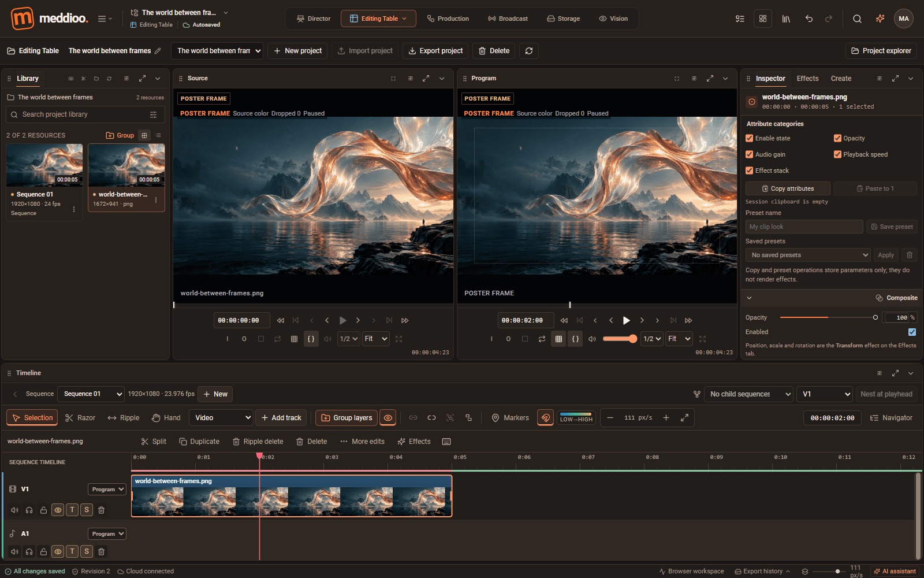Mute track V1 with the speaker icon
Screen dimensions: 924x578
coord(14,510)
